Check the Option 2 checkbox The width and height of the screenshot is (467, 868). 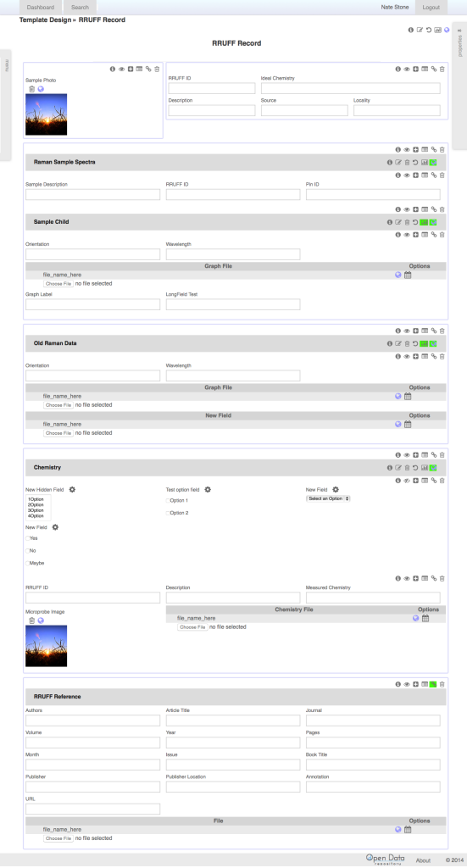click(x=168, y=514)
